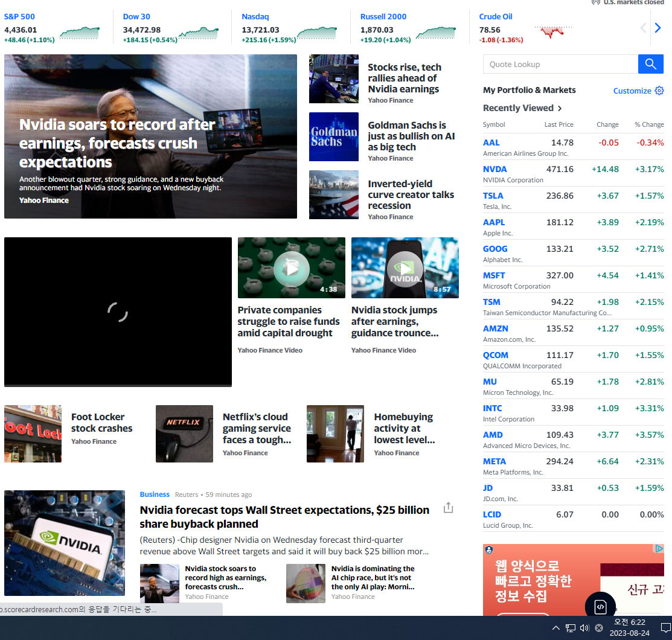
Task: Open the AAL ticker symbol
Action: coord(491,142)
